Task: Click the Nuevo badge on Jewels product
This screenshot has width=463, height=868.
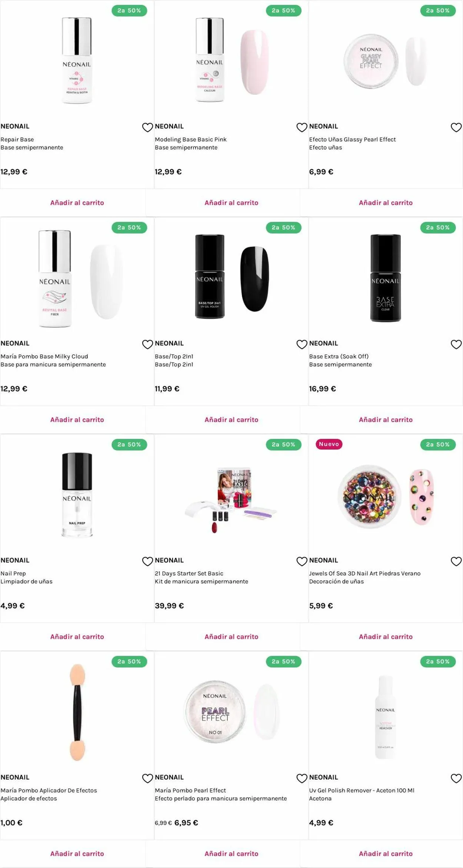Action: [x=329, y=444]
